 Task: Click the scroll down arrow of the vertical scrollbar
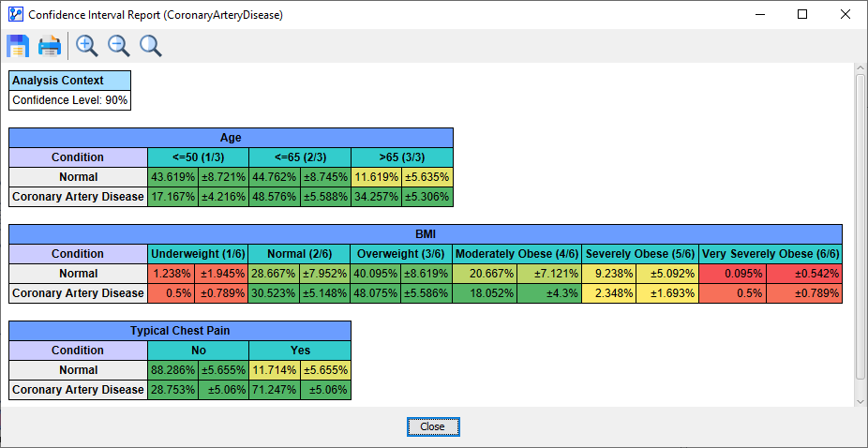click(x=861, y=400)
